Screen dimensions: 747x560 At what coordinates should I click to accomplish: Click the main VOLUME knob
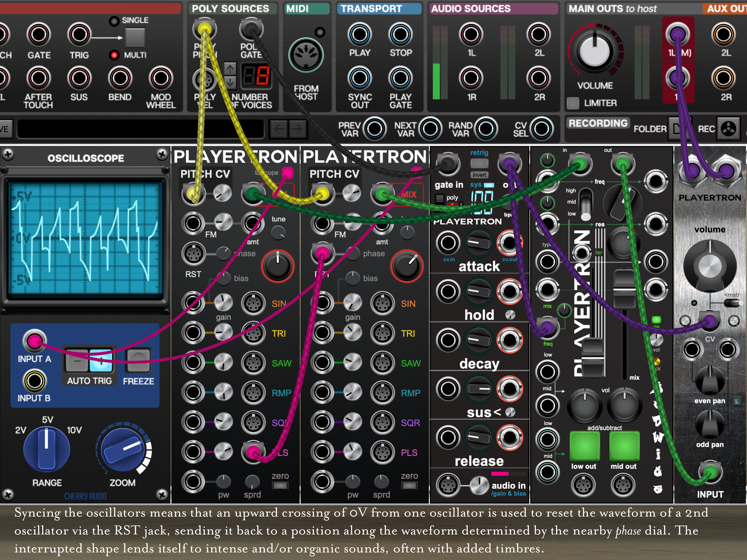595,51
